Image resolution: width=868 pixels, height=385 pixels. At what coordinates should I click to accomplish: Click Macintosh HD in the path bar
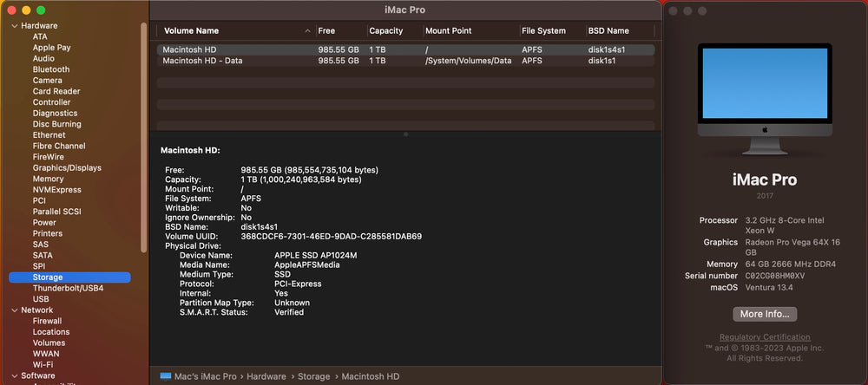371,376
